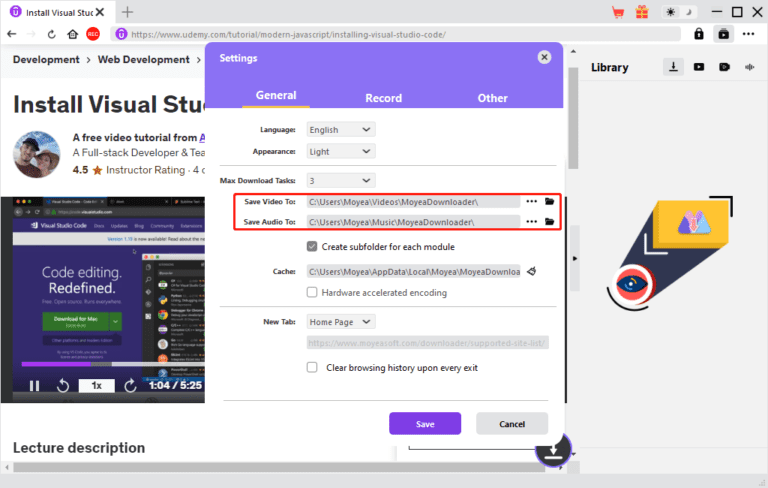The image size is (768, 488).
Task: Open folder for Save Audio To path
Action: (x=549, y=222)
